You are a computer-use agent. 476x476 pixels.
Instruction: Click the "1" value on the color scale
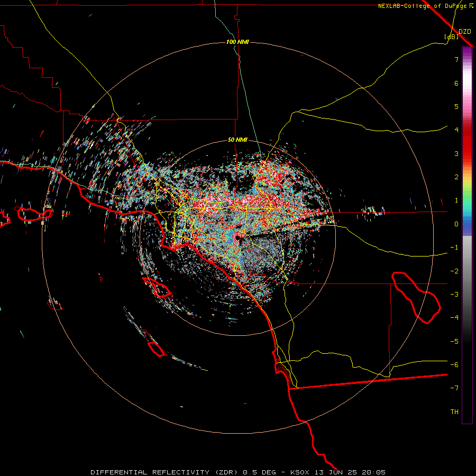[x=456, y=200]
